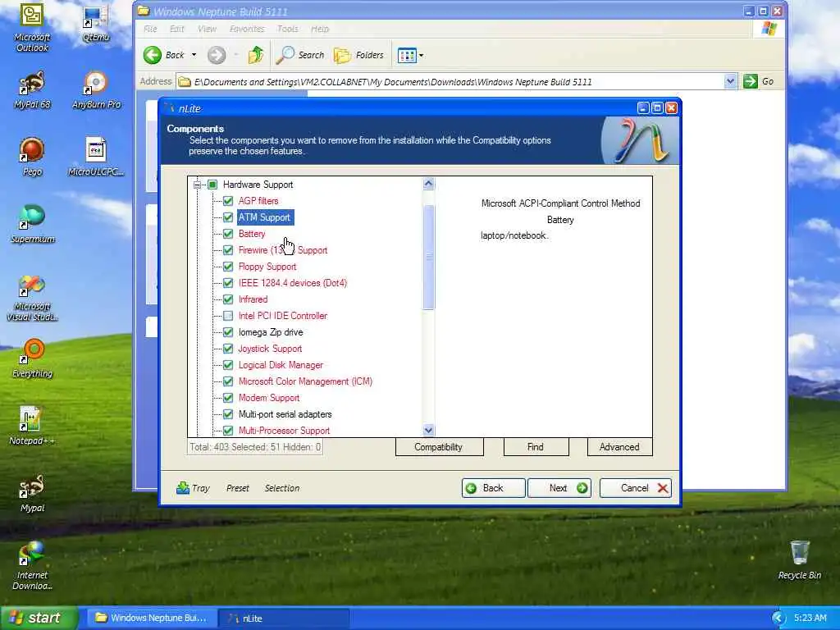Open the Help menu in Explorer
This screenshot has height=630, width=840.
pyautogui.click(x=320, y=29)
